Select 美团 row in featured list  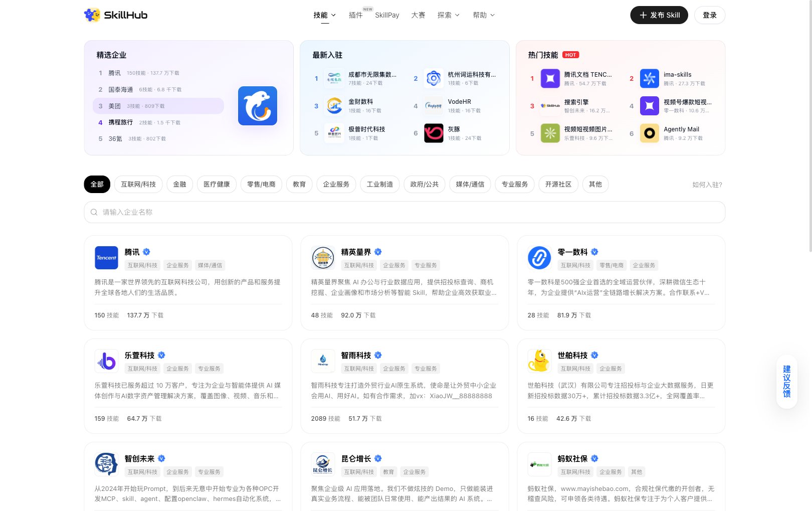158,106
